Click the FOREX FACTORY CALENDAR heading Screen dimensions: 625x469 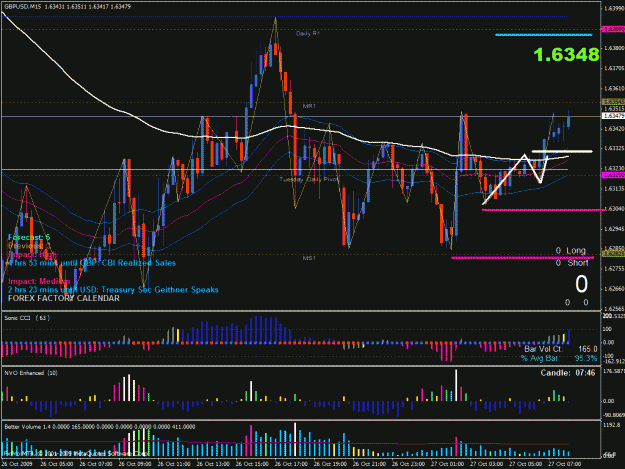(x=63, y=298)
